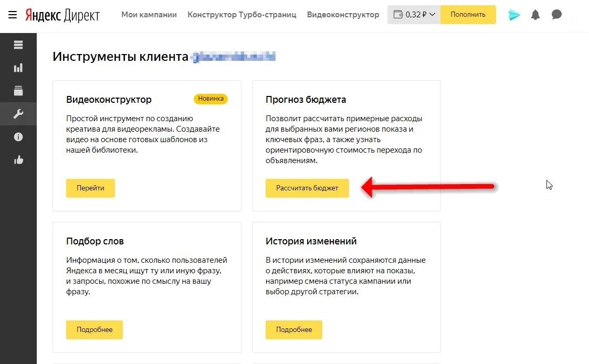Click the sidebar list/menu icon

18,45
